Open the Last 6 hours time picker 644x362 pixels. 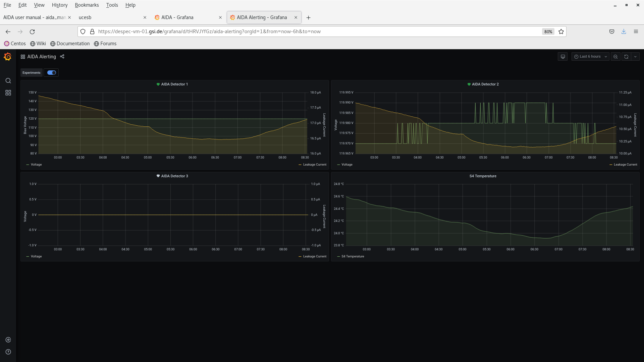[590, 57]
